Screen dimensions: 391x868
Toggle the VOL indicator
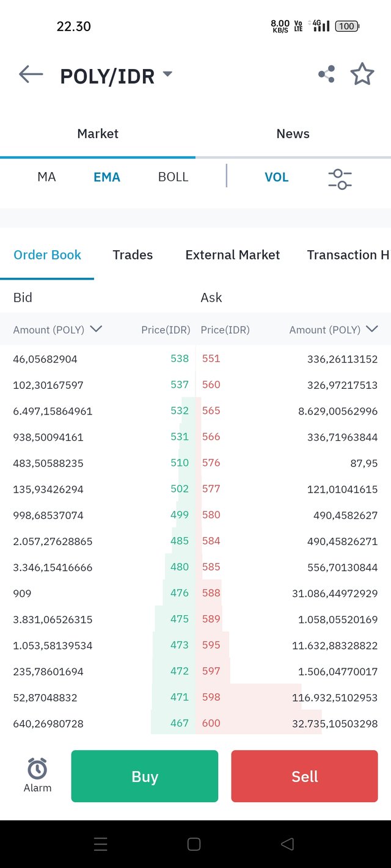pyautogui.click(x=276, y=177)
